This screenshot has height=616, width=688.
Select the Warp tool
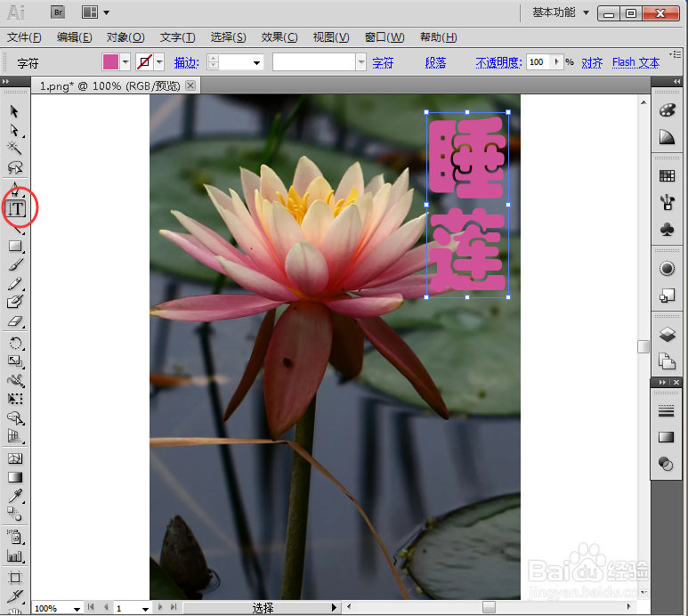click(x=15, y=380)
